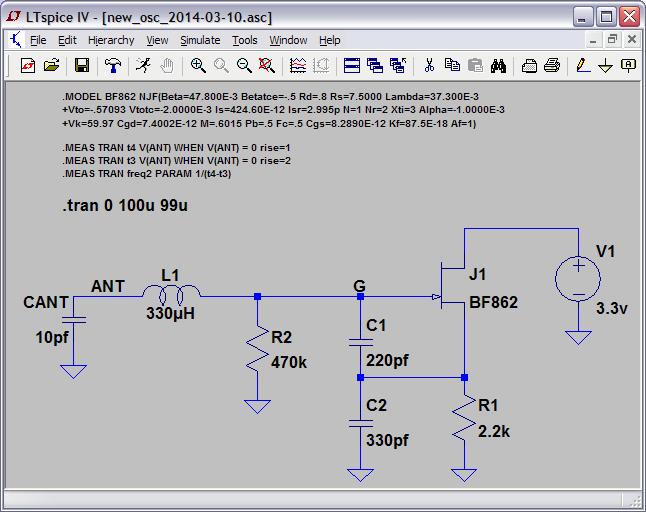Click the .MODEL BF862 directive text
646x512 pixels.
(x=283, y=110)
